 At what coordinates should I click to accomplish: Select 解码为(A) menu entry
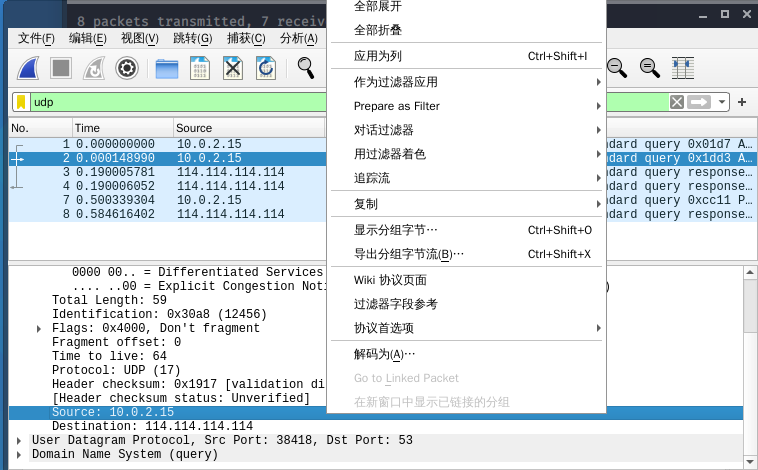pyautogui.click(x=466, y=354)
